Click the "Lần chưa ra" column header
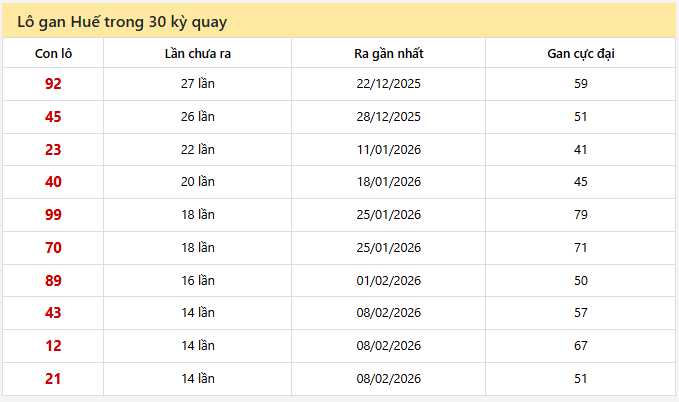 click(x=198, y=53)
